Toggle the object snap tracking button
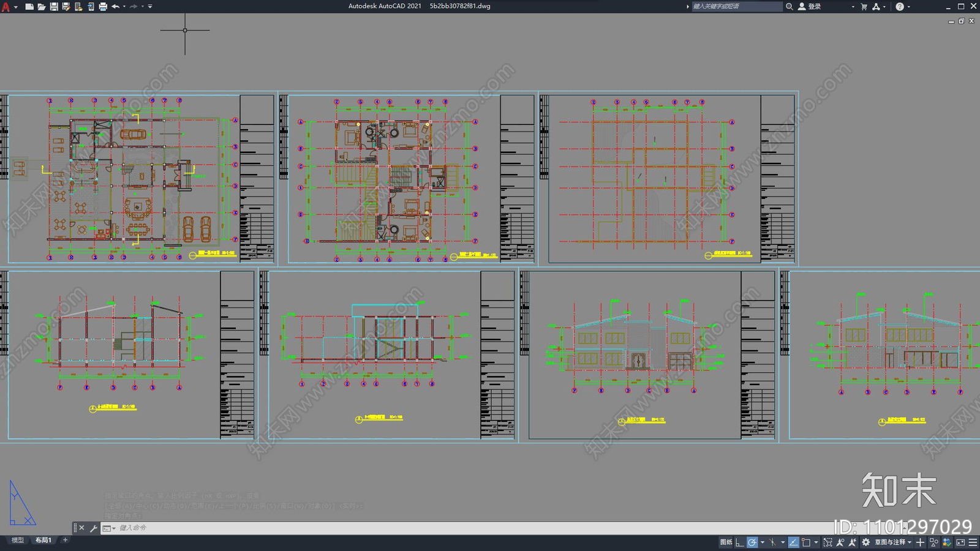This screenshot has width=980, height=551. point(794,542)
